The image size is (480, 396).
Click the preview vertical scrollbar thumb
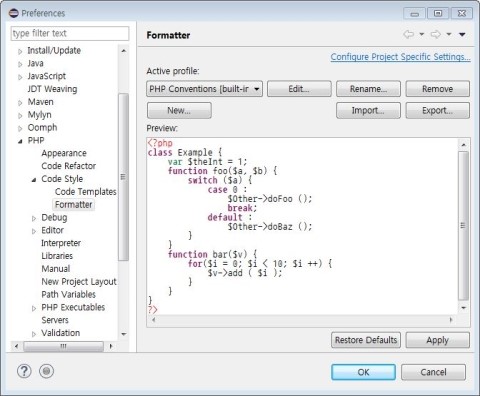(463, 226)
